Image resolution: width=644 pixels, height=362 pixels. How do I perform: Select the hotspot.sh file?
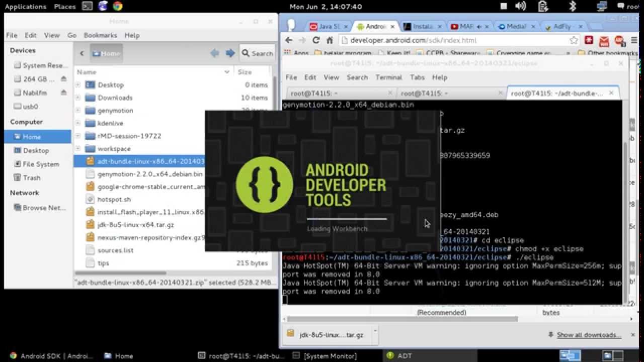[x=114, y=200]
